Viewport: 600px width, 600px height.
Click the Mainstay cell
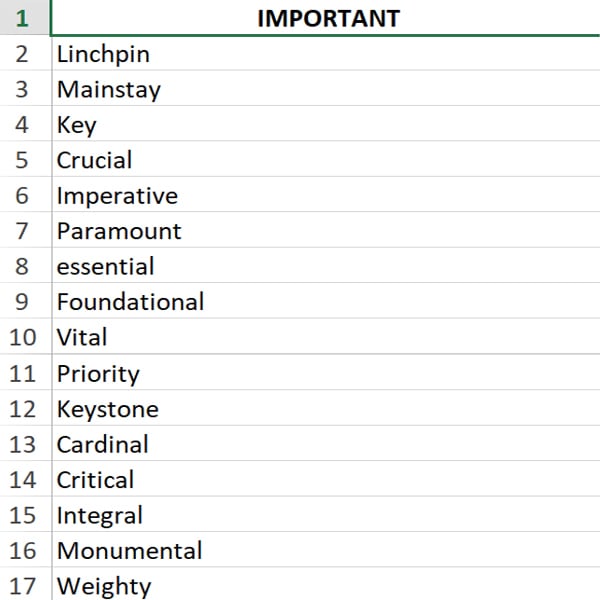326,88
